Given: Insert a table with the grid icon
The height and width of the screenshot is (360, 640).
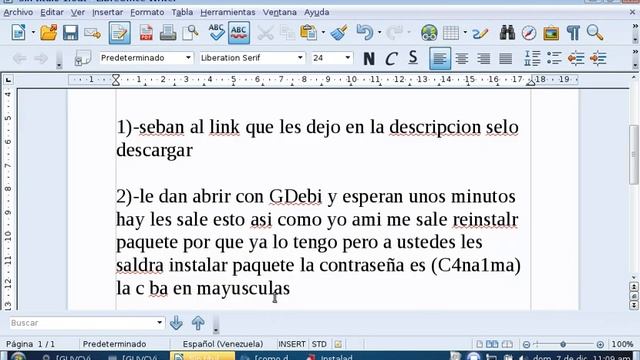Looking at the screenshot, I should (x=451, y=33).
